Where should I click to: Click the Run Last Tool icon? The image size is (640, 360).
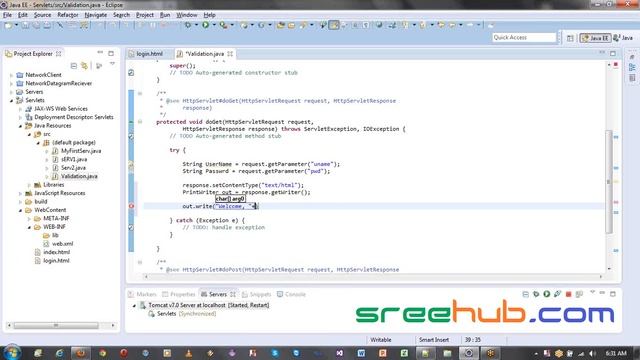pos(223,25)
